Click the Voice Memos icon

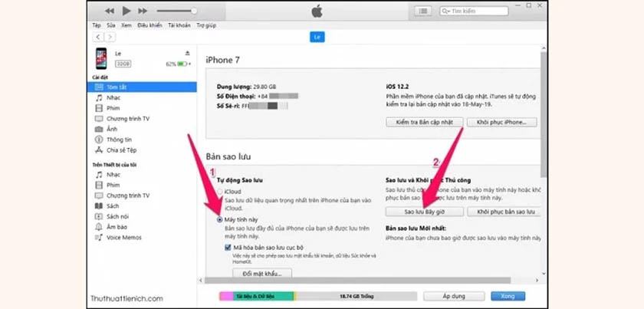99,238
